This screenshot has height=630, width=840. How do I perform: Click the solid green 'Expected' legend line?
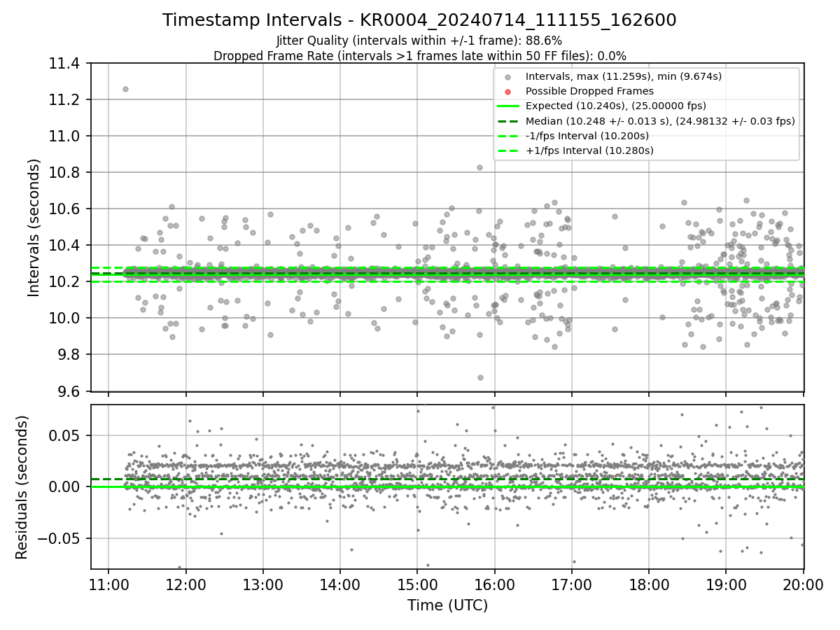(x=508, y=106)
